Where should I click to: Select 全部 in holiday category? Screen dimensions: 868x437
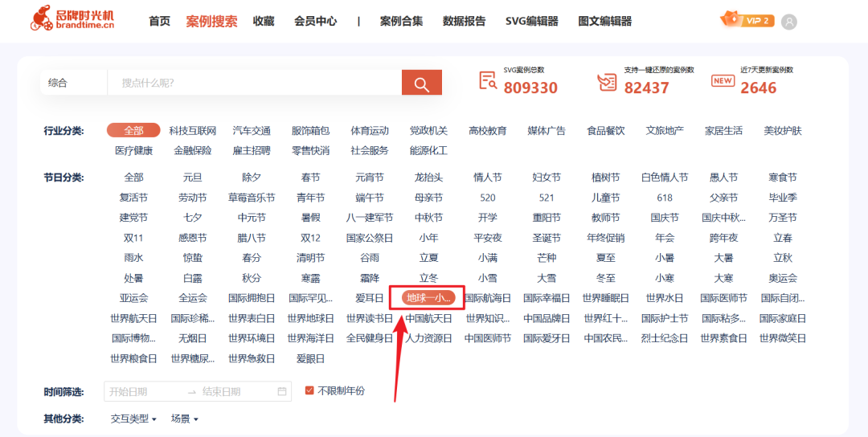coord(133,178)
